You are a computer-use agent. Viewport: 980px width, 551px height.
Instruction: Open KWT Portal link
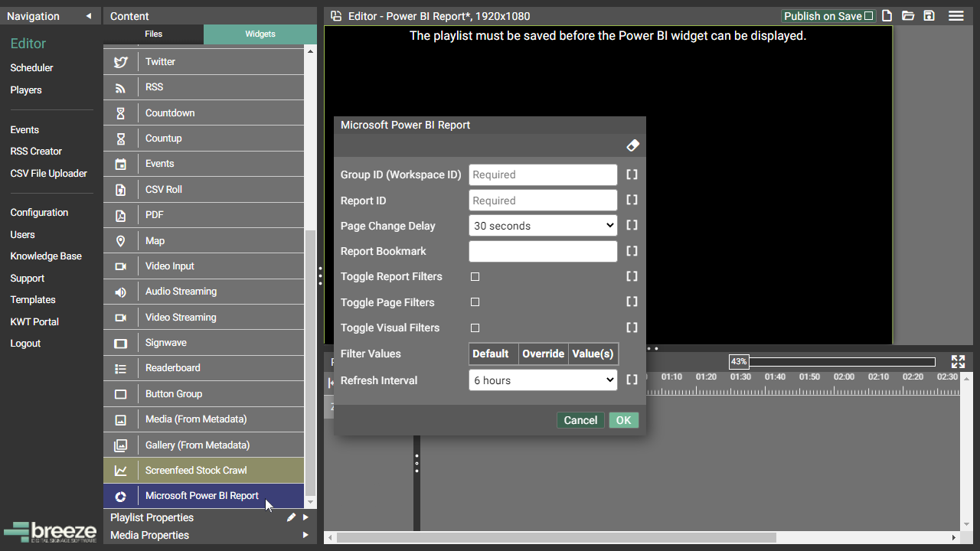coord(34,322)
